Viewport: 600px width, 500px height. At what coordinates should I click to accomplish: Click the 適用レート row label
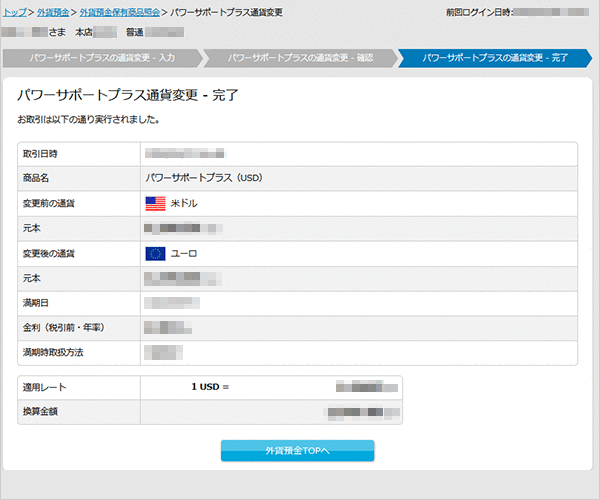[x=44, y=386]
